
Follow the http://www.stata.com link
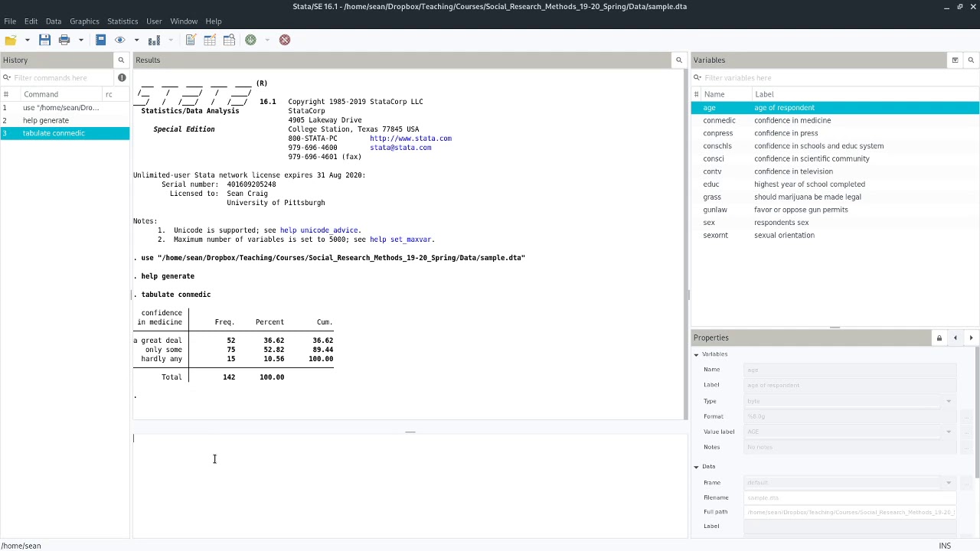pyautogui.click(x=410, y=139)
